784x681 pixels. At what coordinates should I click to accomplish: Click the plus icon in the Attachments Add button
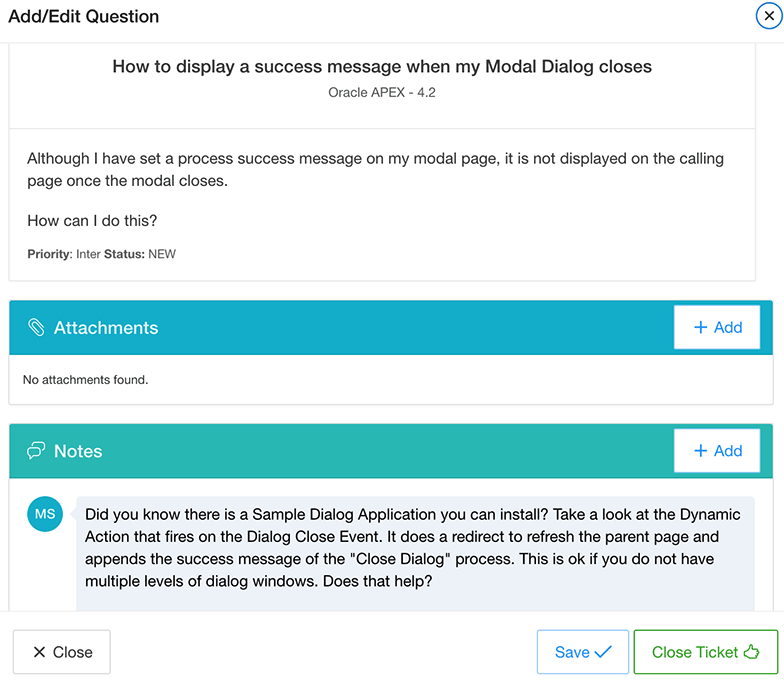click(x=700, y=328)
